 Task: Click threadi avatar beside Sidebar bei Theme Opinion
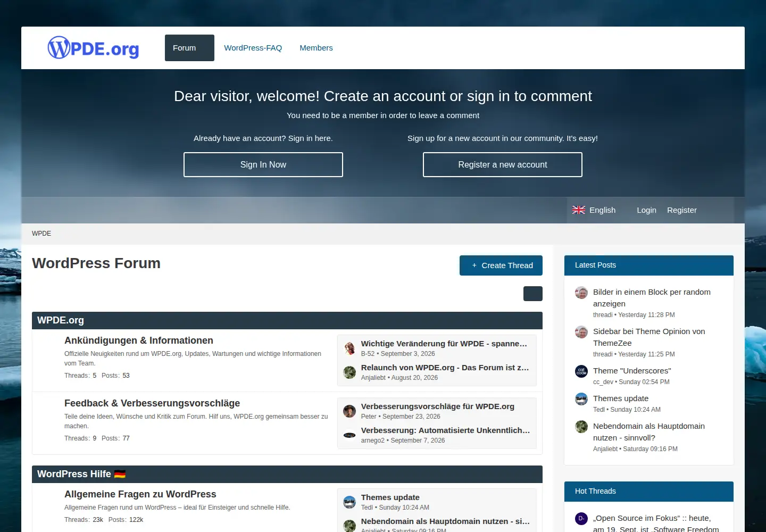pos(581,332)
